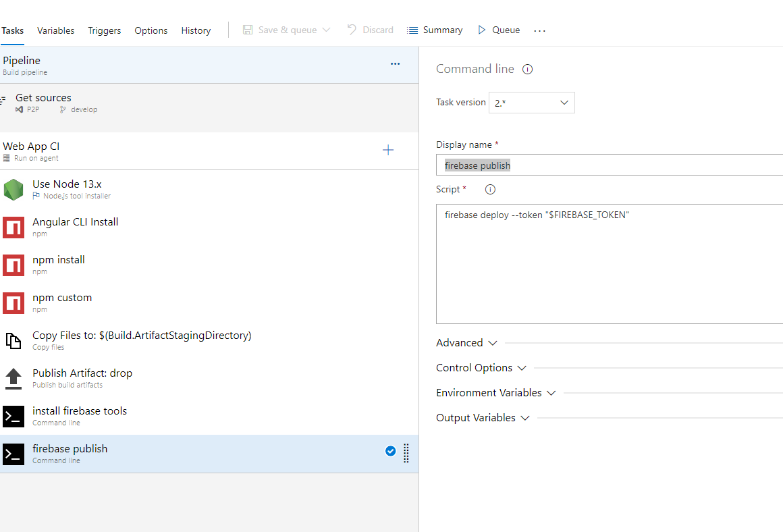Click the Discard undo icon
The height and width of the screenshot is (532, 783).
[x=352, y=30]
